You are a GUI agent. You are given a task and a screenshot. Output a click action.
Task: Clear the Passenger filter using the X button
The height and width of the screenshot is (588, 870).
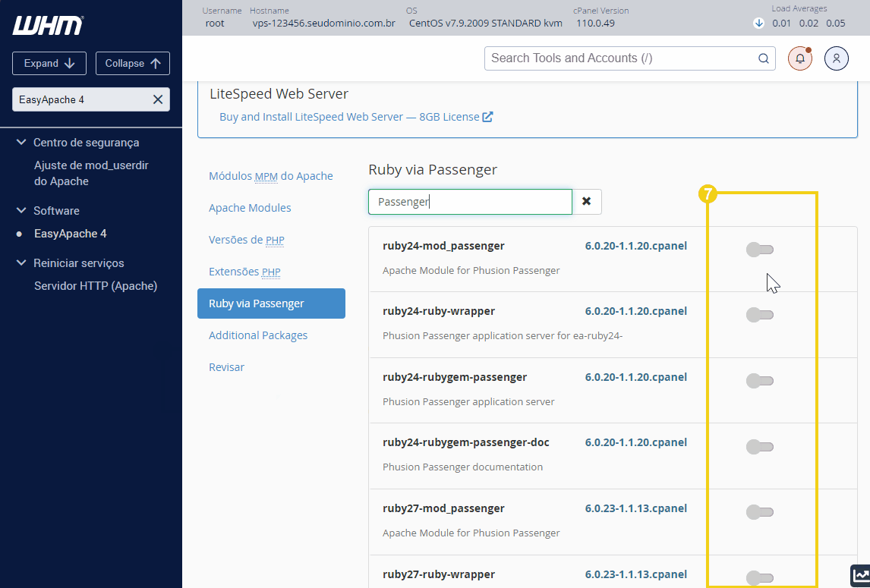[588, 201]
